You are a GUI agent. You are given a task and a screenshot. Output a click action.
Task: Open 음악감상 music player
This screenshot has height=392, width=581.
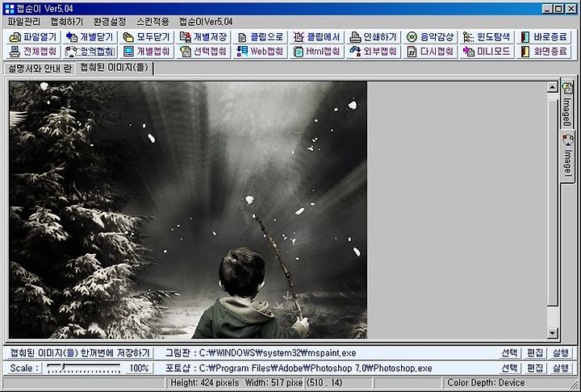coord(430,37)
